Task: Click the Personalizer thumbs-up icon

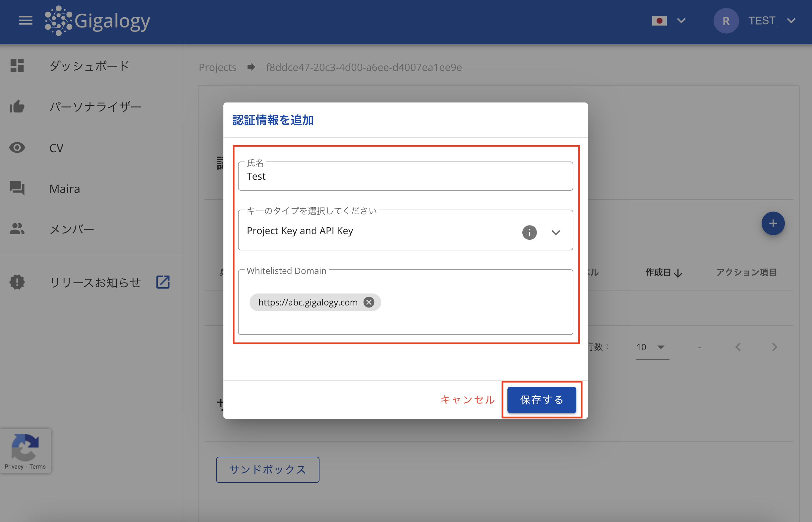Action: [17, 107]
